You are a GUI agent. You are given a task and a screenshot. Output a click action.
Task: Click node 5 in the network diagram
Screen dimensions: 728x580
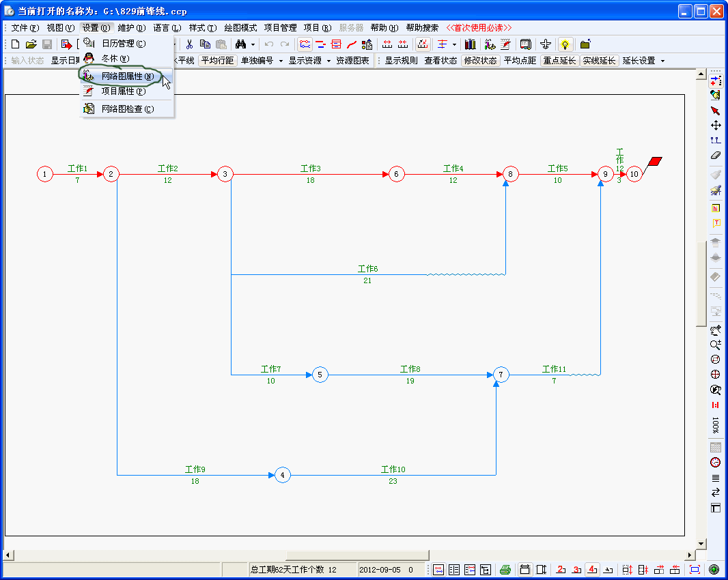pos(320,375)
